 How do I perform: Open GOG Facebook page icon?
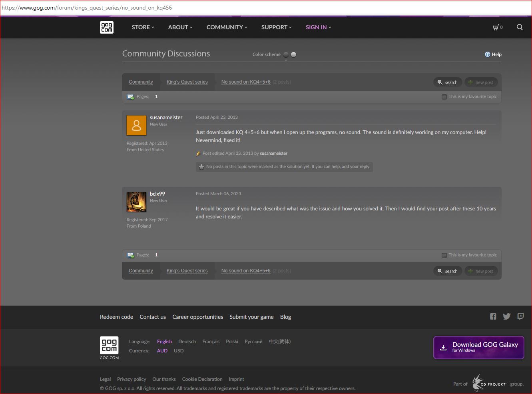click(493, 316)
